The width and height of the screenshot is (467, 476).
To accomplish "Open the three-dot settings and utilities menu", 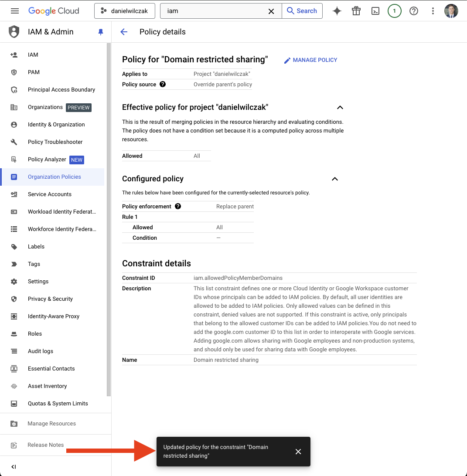I will [433, 11].
